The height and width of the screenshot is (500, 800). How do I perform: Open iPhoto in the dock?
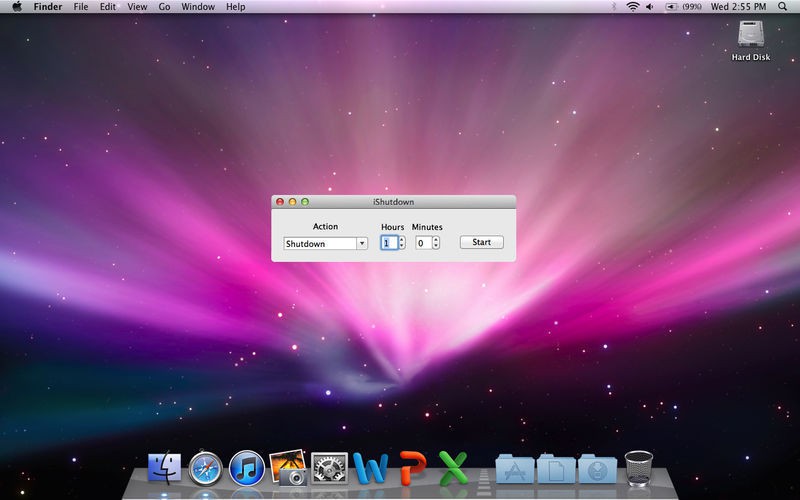tap(288, 468)
